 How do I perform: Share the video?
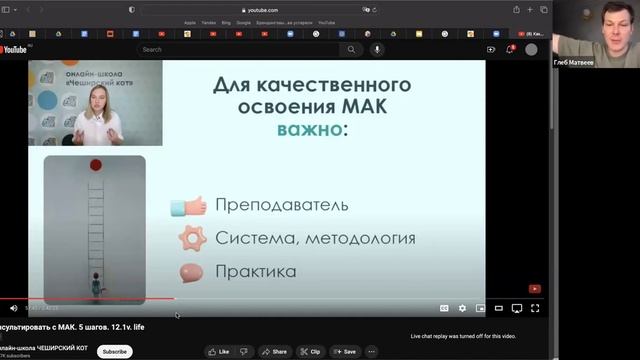click(275, 351)
